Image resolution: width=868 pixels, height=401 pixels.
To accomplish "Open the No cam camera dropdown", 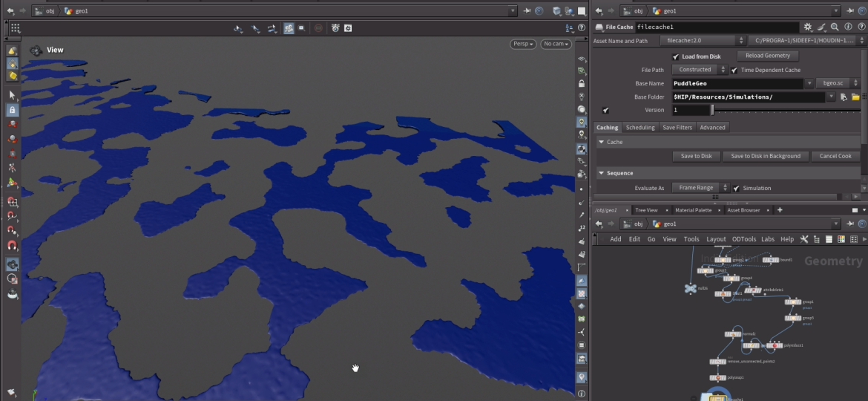I will [x=556, y=44].
